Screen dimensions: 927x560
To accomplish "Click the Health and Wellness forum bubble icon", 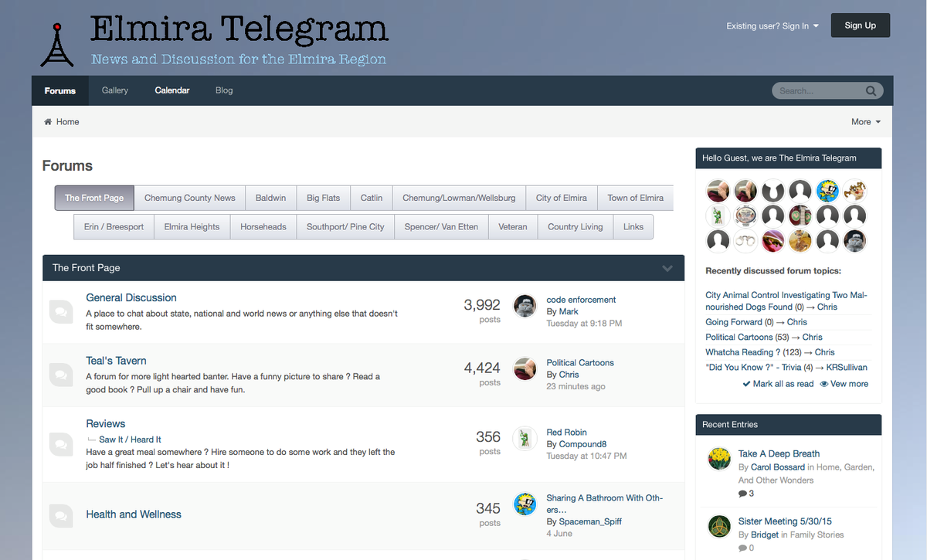I will (x=60, y=514).
